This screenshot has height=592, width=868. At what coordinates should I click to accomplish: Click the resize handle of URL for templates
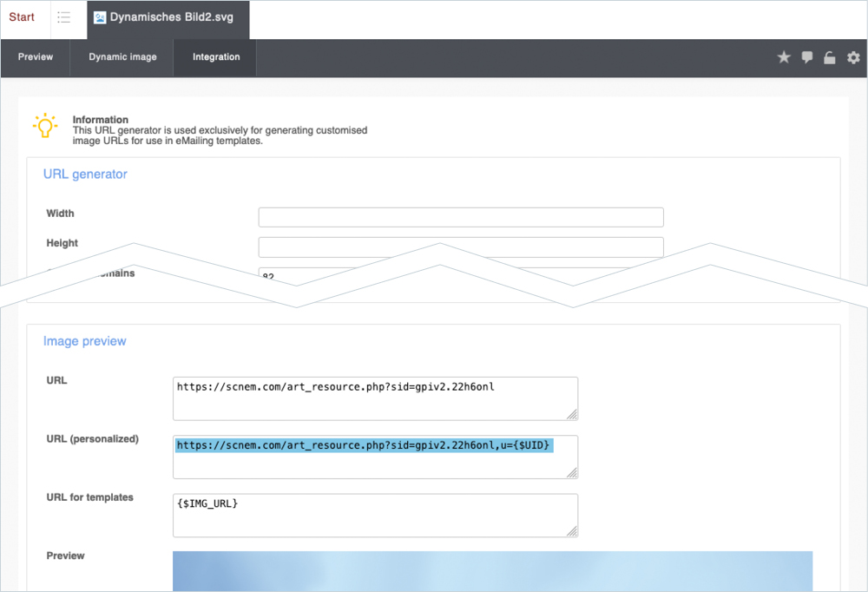pyautogui.click(x=572, y=532)
